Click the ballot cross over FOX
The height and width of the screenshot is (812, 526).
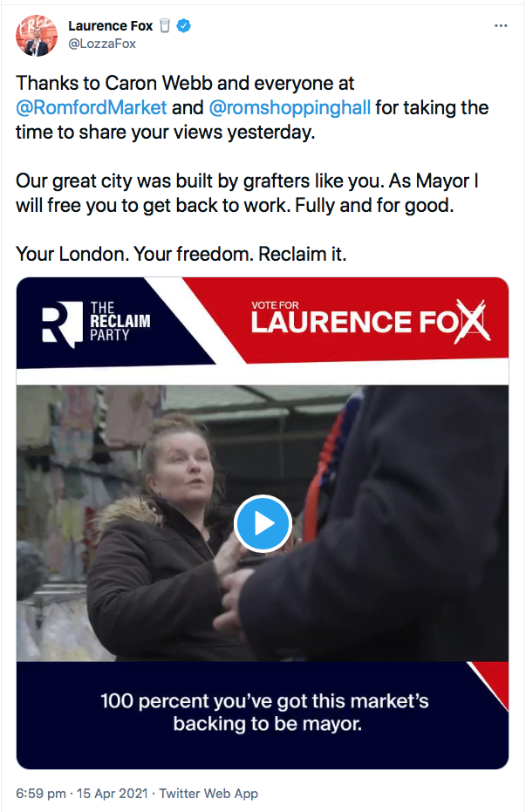click(x=472, y=321)
